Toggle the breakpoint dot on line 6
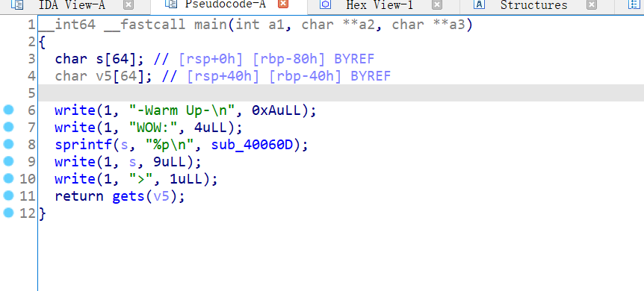 click(x=8, y=110)
